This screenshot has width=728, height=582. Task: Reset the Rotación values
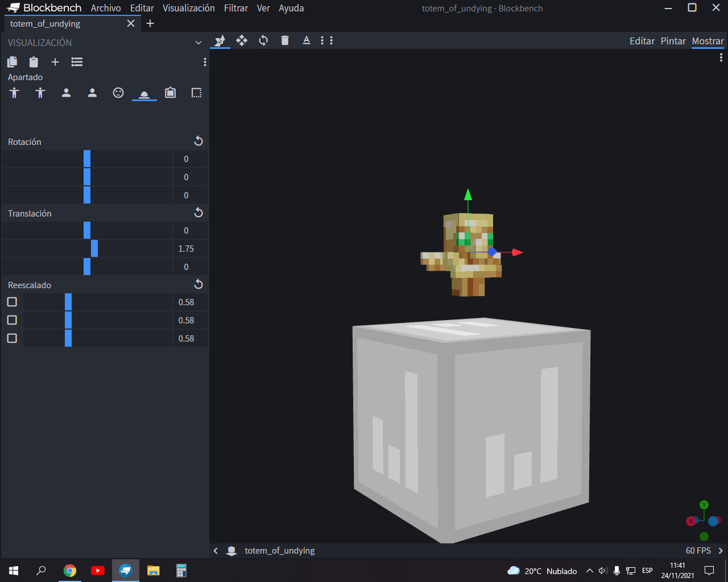coord(199,141)
